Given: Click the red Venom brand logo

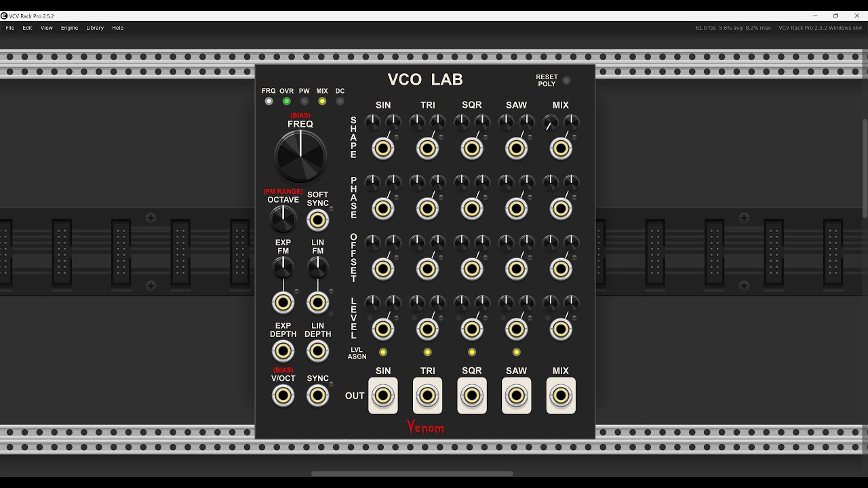Looking at the screenshot, I should point(425,427).
